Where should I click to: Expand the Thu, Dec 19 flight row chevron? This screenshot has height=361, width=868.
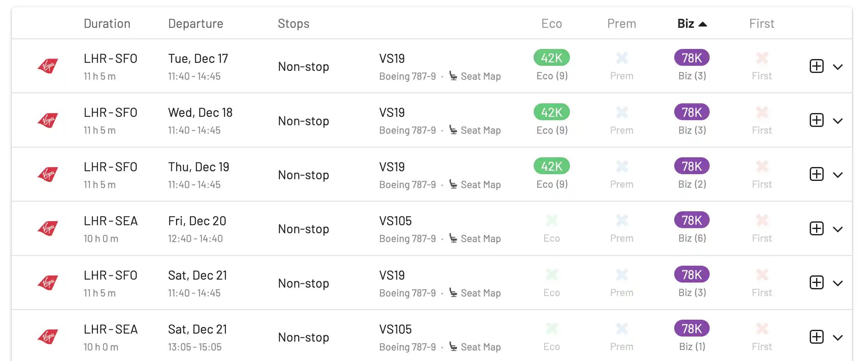coord(838,175)
